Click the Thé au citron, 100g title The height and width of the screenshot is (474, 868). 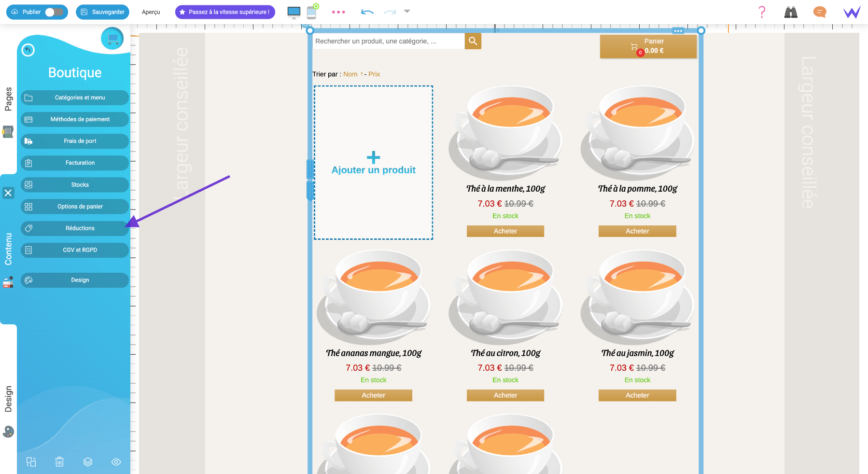point(505,353)
